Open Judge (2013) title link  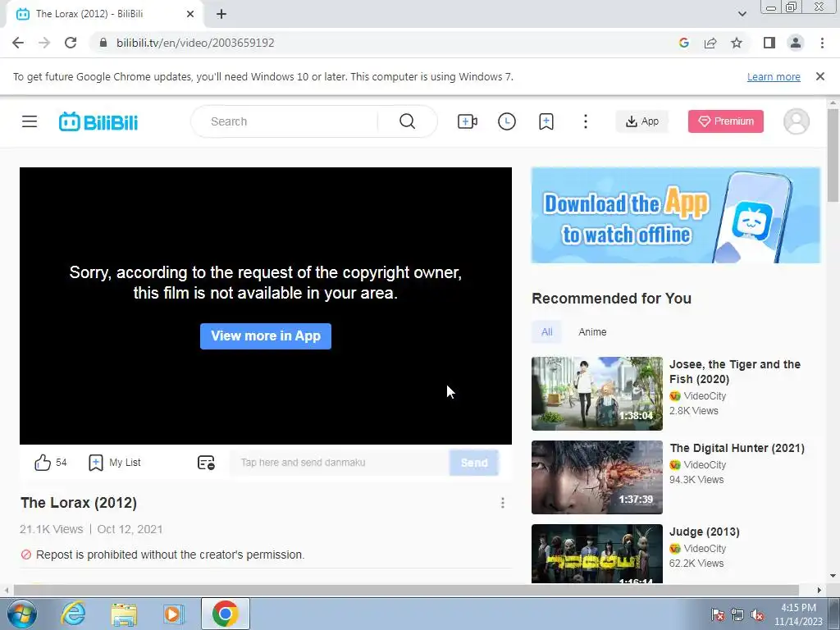(704, 532)
